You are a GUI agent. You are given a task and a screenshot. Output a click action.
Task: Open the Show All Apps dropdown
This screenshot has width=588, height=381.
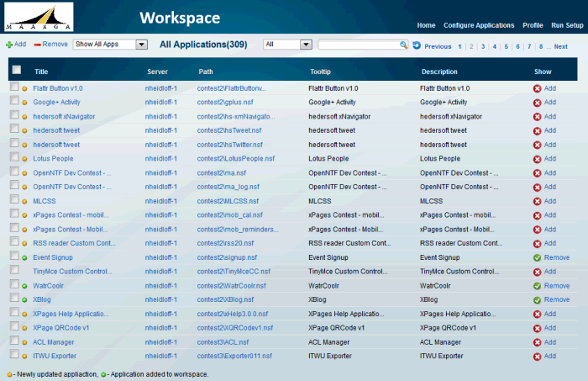click(x=110, y=45)
